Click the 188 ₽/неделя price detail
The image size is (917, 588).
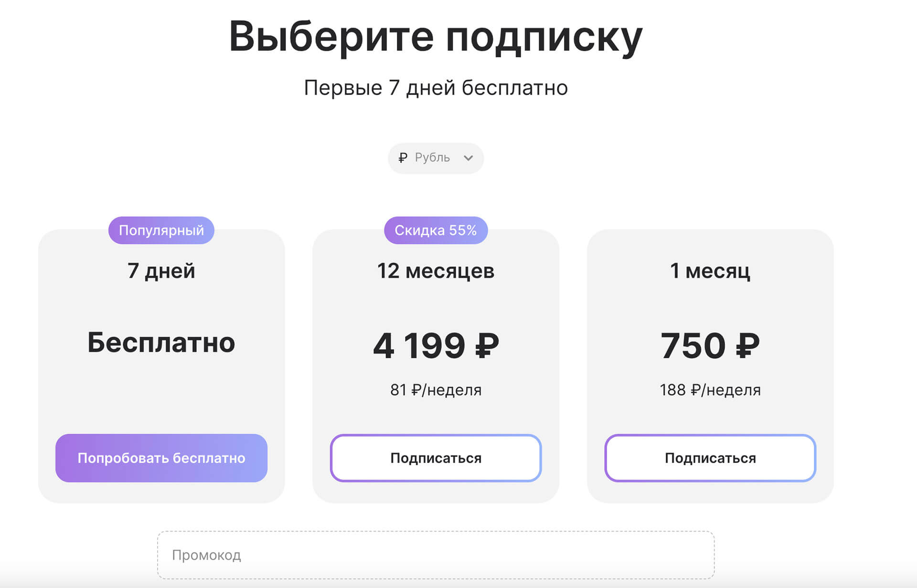710,390
